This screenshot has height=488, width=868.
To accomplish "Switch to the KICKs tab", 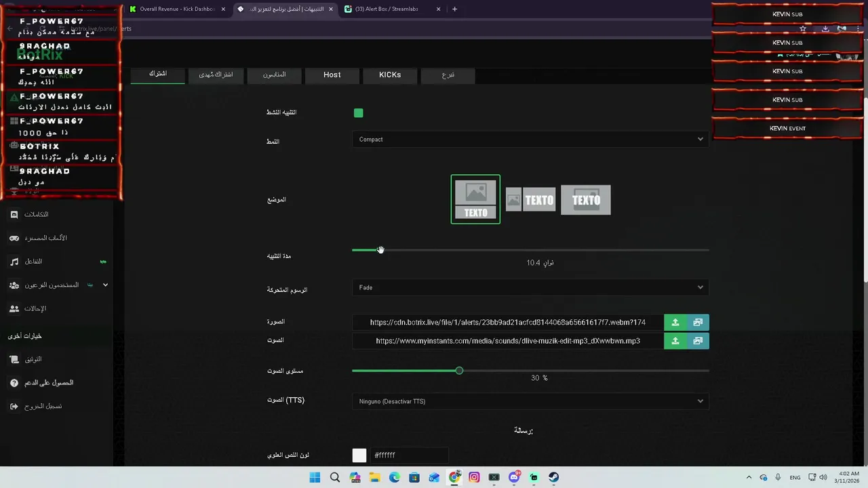I will [390, 75].
